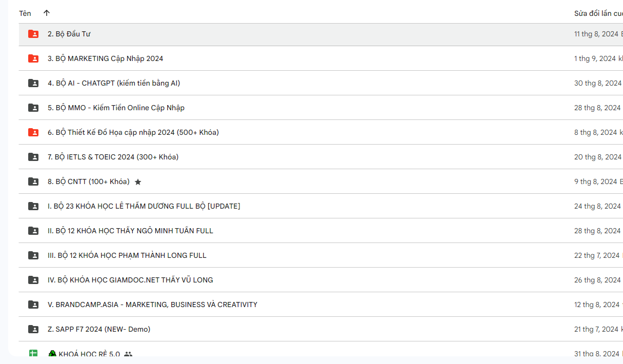
Task: Click green Sheets icon for KHOÁ HỌC RẺ 5.0
Action: 33,353
